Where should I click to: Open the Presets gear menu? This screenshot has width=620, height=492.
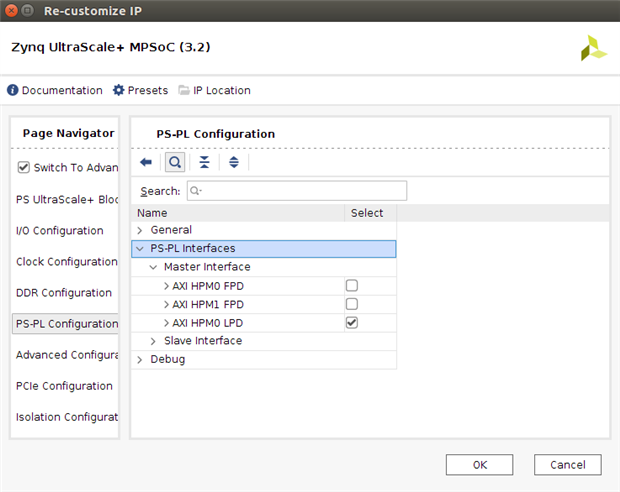point(119,90)
